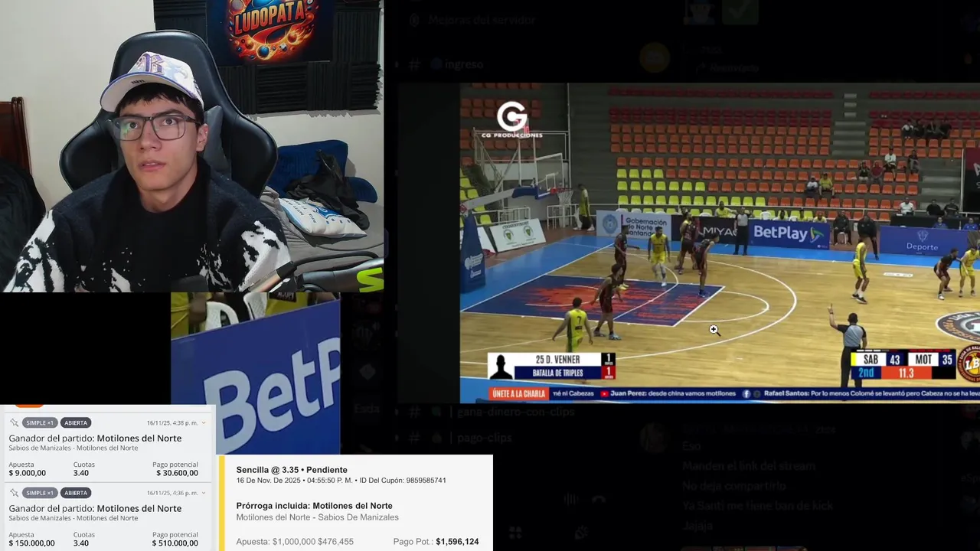Image resolution: width=980 pixels, height=551 pixels.
Task: Click the BetPlay courtside banner in the video
Action: click(789, 233)
